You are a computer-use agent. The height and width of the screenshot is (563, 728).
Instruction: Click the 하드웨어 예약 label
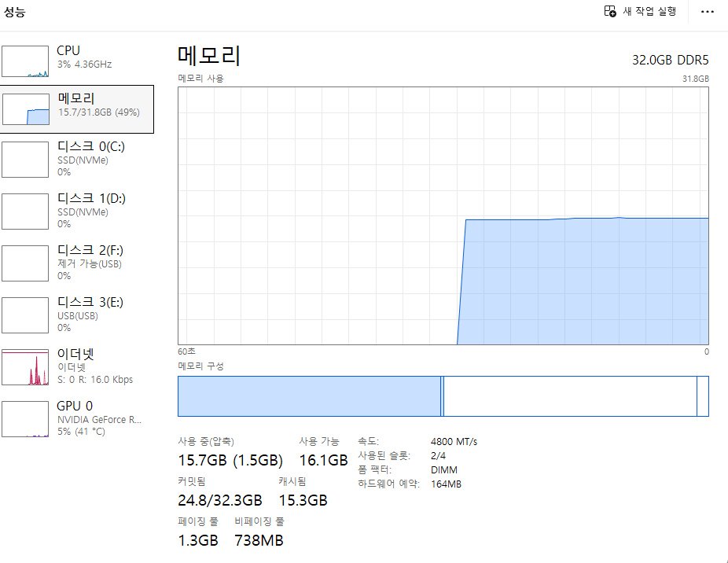389,484
